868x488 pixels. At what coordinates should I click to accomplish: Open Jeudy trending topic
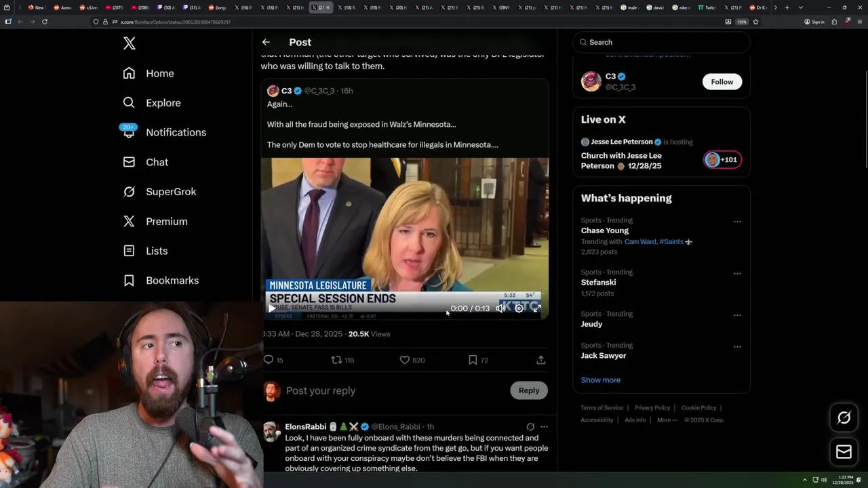point(591,324)
